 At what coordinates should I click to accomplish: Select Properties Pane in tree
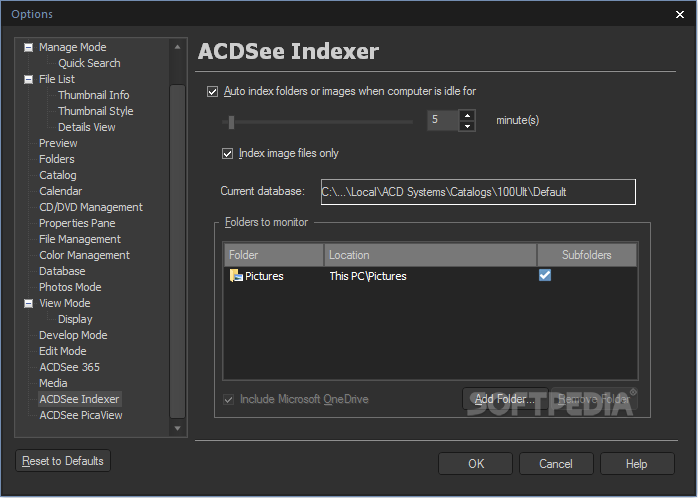[77, 223]
